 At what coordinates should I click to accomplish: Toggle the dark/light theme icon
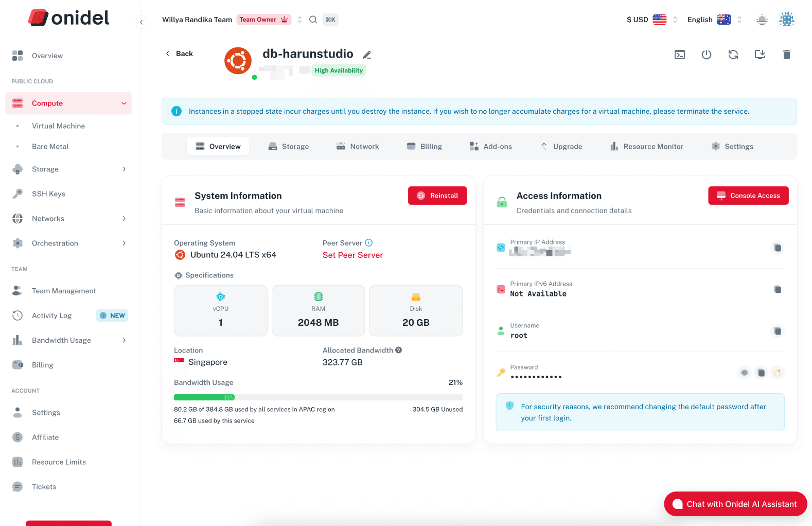(x=762, y=20)
